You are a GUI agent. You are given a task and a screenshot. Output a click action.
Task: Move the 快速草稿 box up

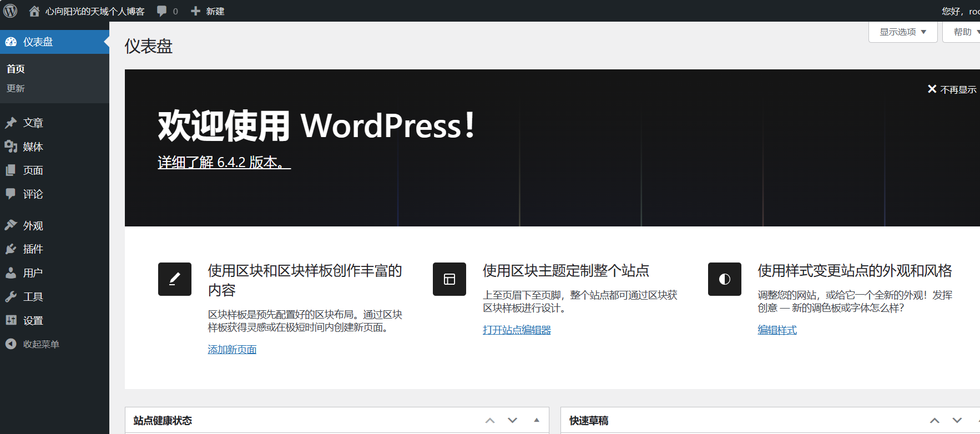(x=935, y=421)
